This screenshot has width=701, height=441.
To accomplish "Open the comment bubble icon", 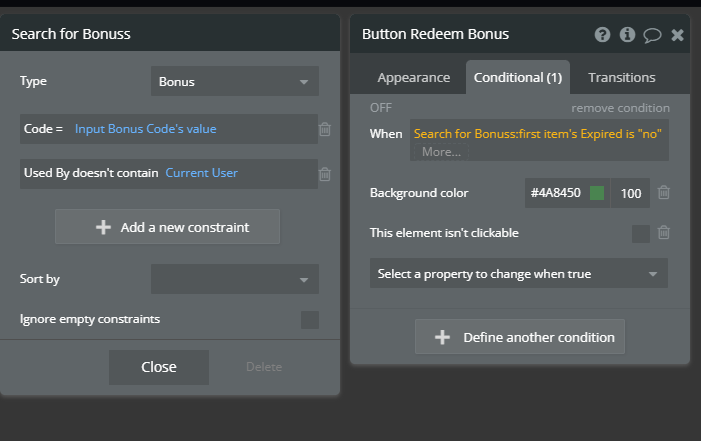I will [x=652, y=35].
